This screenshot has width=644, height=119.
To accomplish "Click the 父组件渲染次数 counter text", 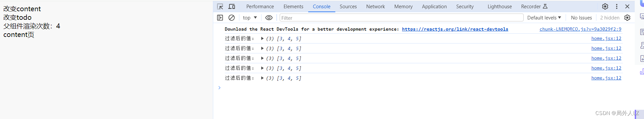I will click(x=32, y=26).
